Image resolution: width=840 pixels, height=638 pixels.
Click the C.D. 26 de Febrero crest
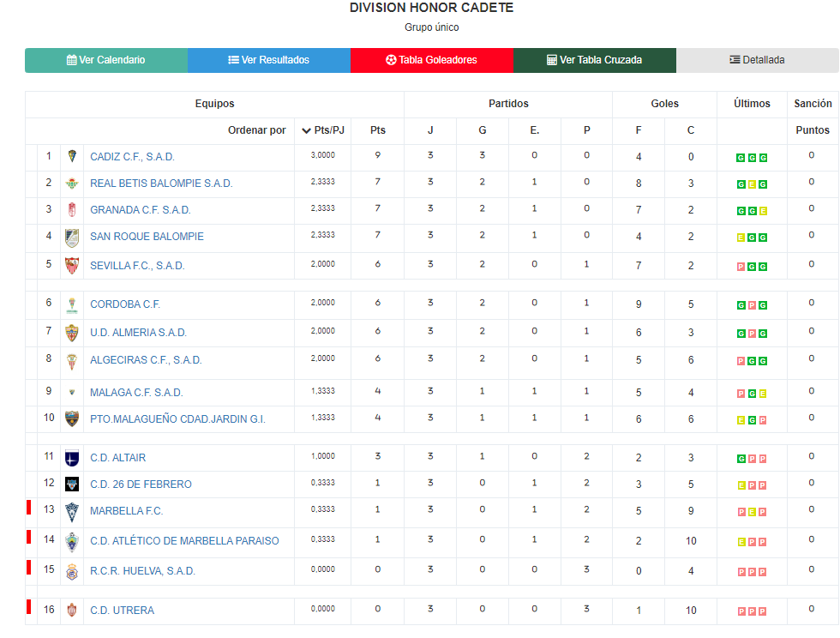pyautogui.click(x=72, y=485)
